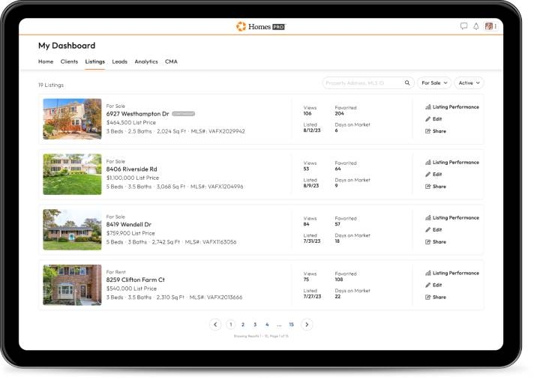The image size is (540, 392).
Task: Click Edit label for 8406 Riverside Rd
Action: pyautogui.click(x=437, y=175)
